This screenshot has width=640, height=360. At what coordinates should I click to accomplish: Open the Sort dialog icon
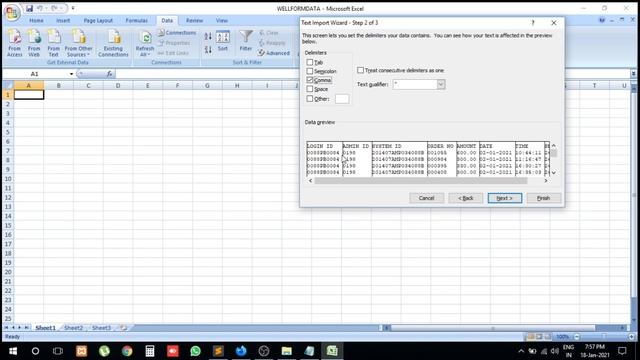pos(223,41)
